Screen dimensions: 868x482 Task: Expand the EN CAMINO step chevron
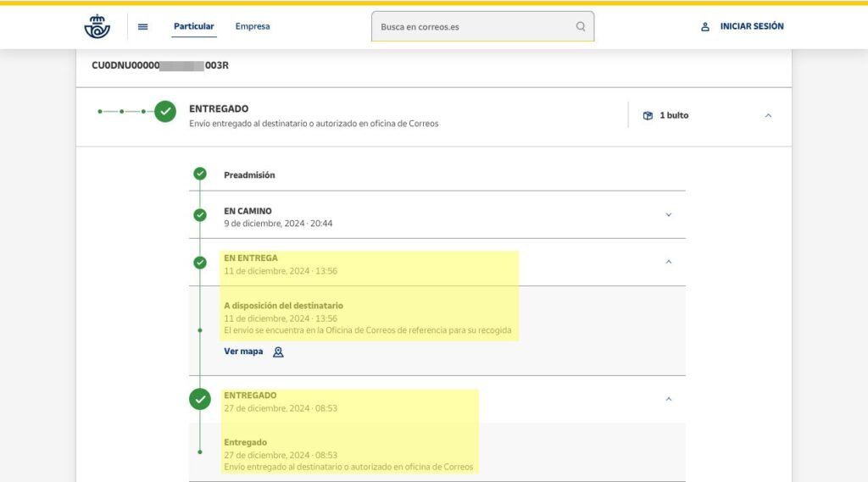668,214
